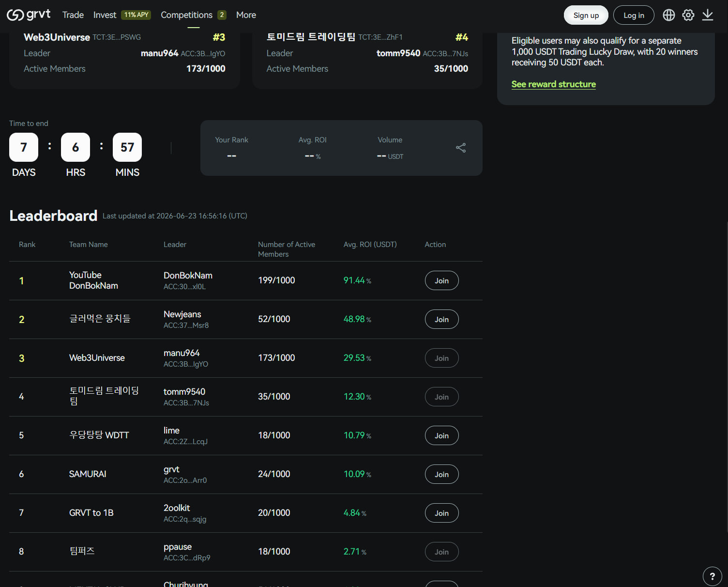Click the Team Name column header
The image size is (728, 587).
tap(88, 245)
